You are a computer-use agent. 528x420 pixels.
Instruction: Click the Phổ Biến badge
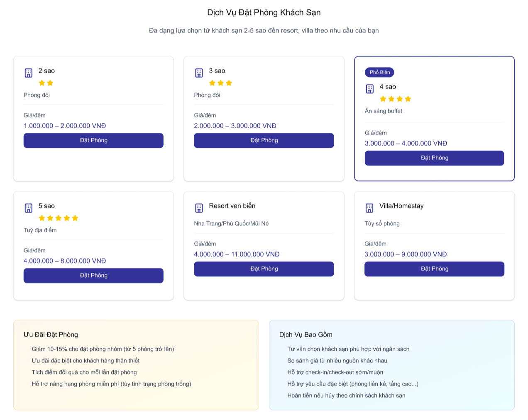(379, 72)
